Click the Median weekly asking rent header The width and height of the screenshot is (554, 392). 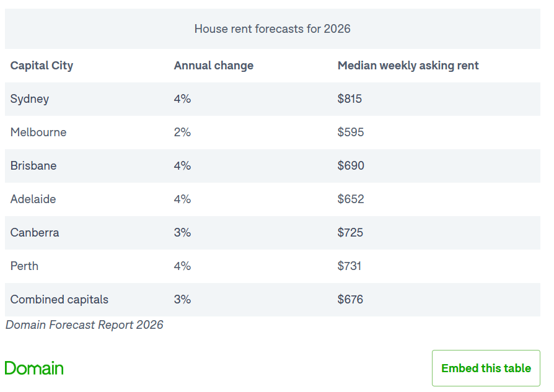[x=408, y=66]
